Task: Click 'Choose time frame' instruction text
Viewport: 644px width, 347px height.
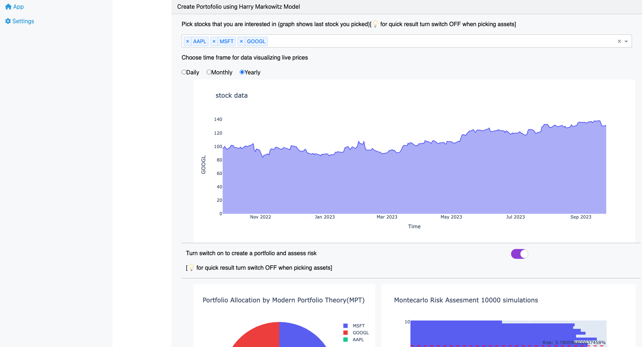Action: [x=245, y=57]
